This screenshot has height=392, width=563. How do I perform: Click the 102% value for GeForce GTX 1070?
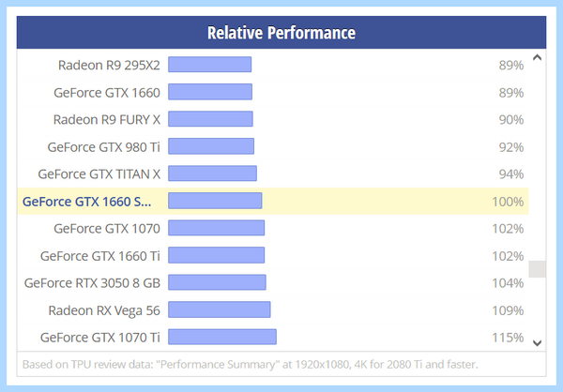[x=508, y=229]
